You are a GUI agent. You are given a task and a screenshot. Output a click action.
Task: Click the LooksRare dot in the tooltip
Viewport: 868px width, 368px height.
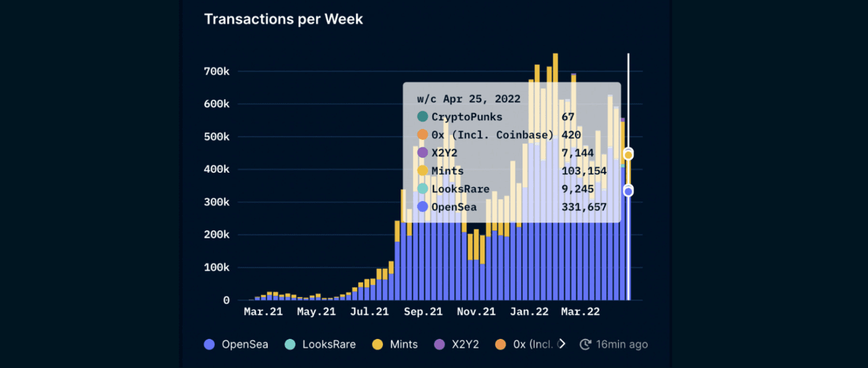pyautogui.click(x=423, y=189)
